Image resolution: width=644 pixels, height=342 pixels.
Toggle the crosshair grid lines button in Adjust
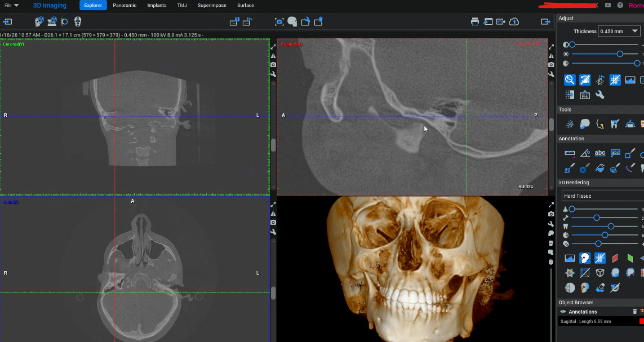(x=615, y=80)
